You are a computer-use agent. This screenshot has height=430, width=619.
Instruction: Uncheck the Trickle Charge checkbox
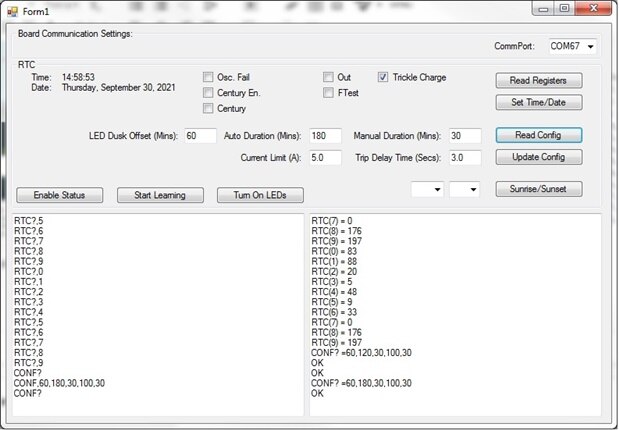383,77
